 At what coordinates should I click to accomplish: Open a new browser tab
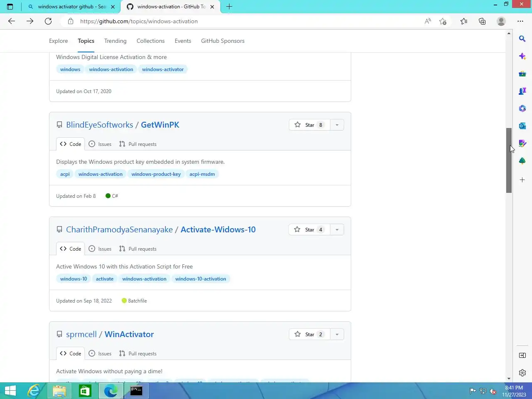[229, 7]
